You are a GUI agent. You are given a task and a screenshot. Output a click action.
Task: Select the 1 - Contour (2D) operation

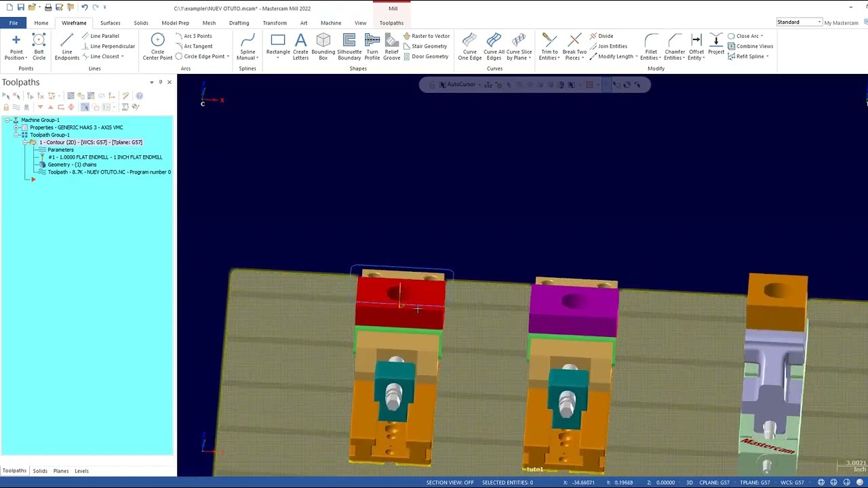(x=91, y=142)
